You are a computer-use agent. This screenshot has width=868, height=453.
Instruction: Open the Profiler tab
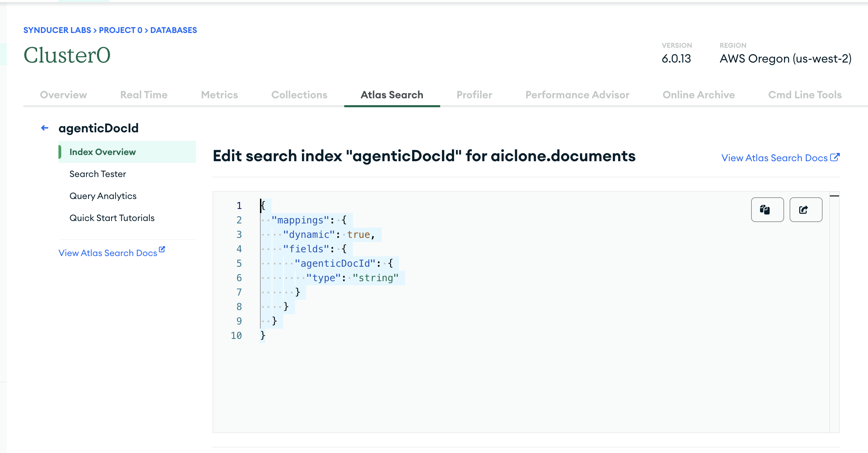coord(474,95)
